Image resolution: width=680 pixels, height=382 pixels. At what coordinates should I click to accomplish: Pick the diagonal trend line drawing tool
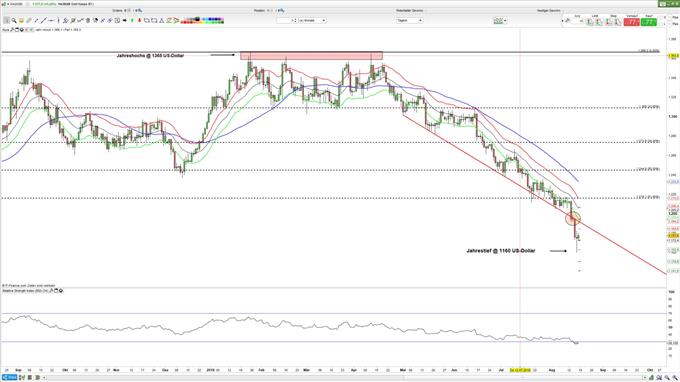coord(44,20)
